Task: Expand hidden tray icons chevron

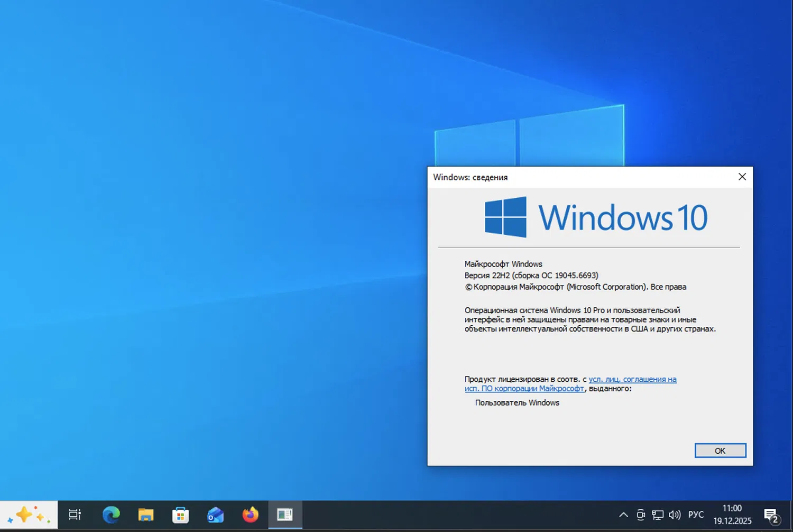Action: pyautogui.click(x=623, y=515)
